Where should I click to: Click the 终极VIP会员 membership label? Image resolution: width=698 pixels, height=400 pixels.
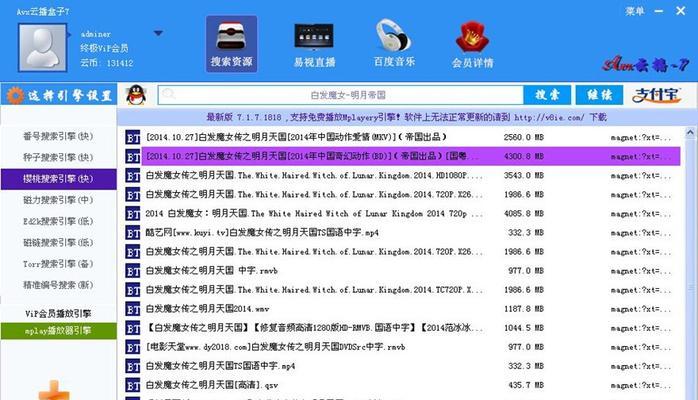pyautogui.click(x=104, y=48)
